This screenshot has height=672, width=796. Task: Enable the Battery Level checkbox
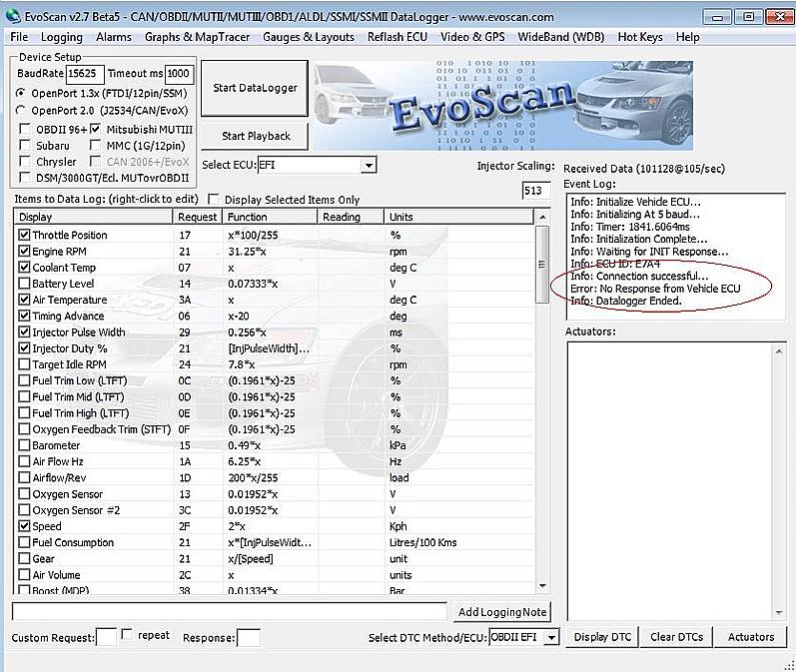click(24, 284)
